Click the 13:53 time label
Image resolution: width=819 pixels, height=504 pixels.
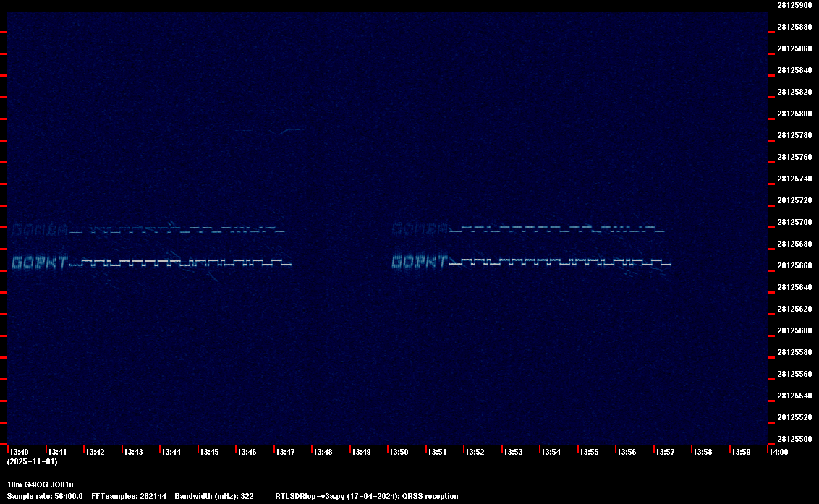513,452
